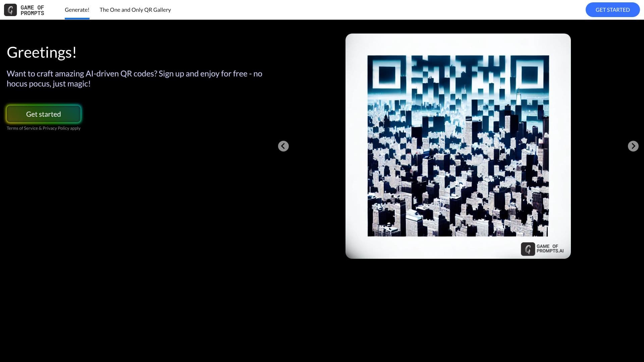Show the previous carousel image
The width and height of the screenshot is (644, 362).
point(283,146)
